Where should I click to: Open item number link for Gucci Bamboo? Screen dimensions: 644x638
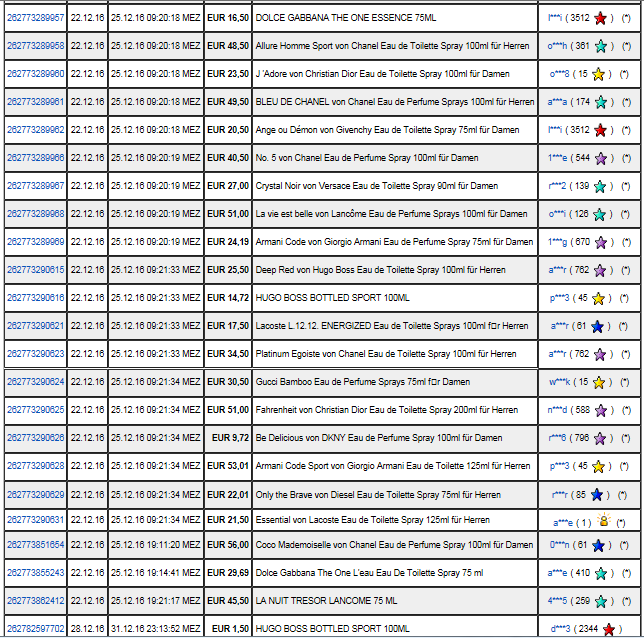(36, 382)
